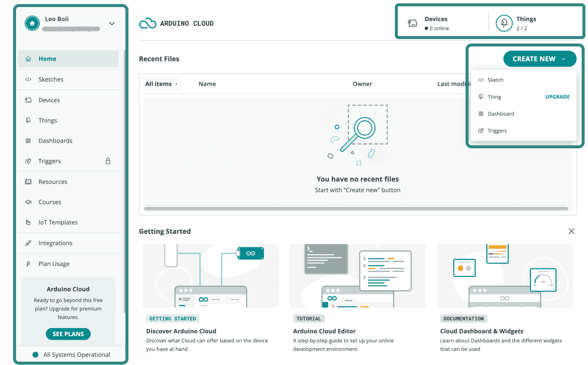Expand the Leo Boii account chevron
Viewport: 588px width, 365px height.
(112, 23)
